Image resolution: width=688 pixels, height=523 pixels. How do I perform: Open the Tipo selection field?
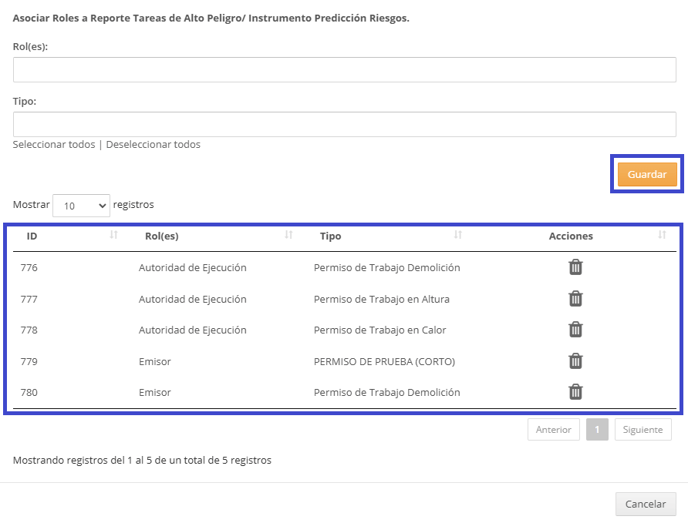point(344,124)
